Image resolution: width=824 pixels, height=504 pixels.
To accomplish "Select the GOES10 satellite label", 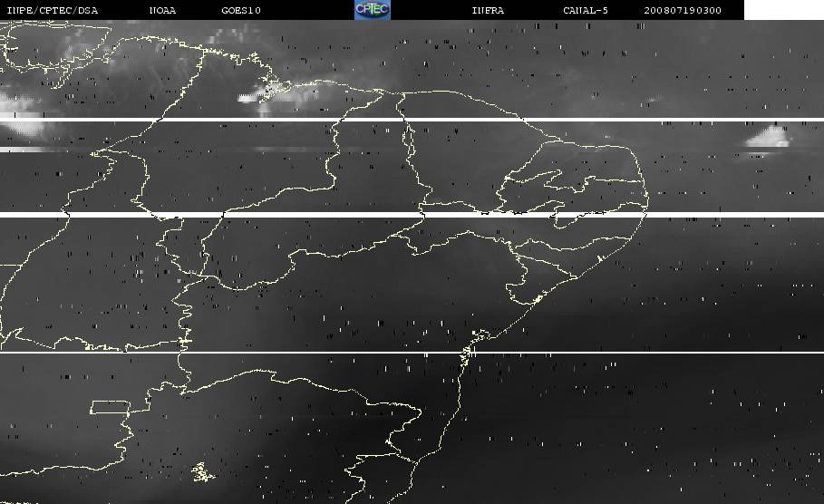I will (x=241, y=11).
